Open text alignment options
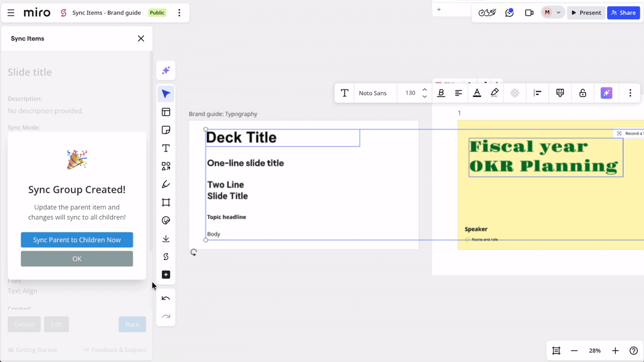 tap(459, 93)
